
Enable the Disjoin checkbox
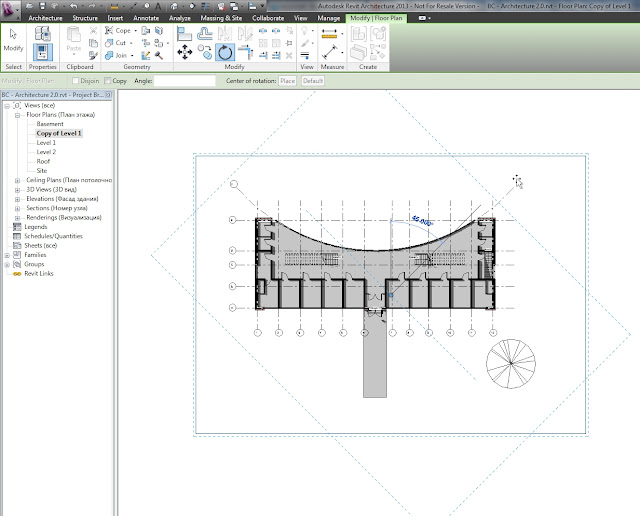tap(76, 80)
